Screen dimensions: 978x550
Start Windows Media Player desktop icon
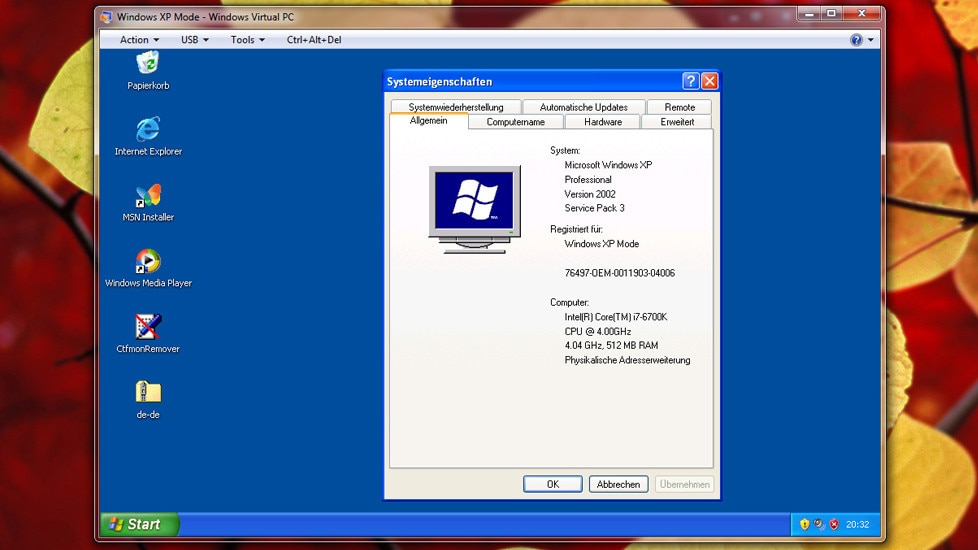pos(148,261)
